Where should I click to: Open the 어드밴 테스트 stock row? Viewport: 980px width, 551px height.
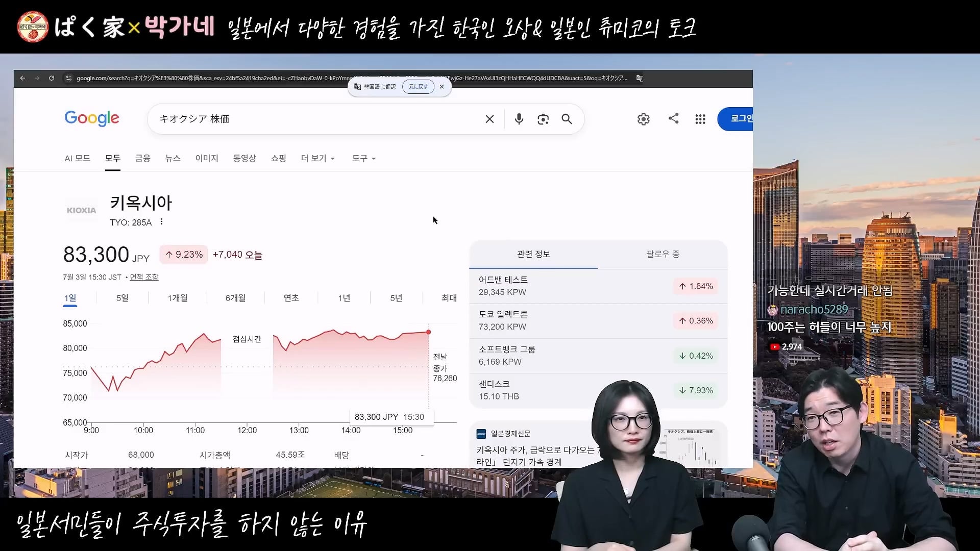coord(598,286)
